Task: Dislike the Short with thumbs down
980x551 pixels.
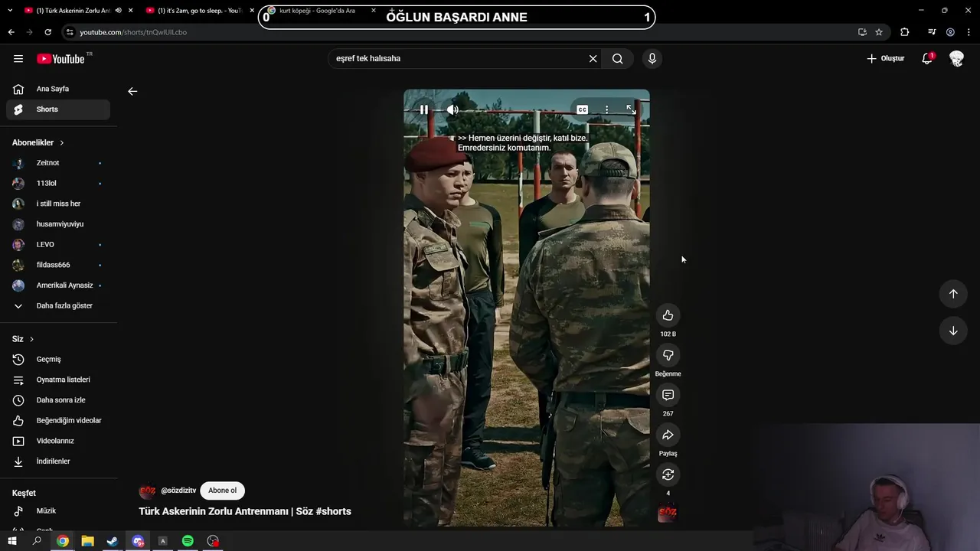Action: pos(668,355)
